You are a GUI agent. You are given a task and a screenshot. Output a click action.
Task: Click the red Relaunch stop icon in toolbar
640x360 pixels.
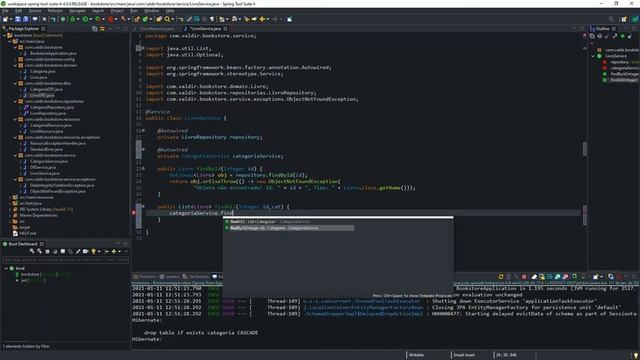tap(110, 19)
